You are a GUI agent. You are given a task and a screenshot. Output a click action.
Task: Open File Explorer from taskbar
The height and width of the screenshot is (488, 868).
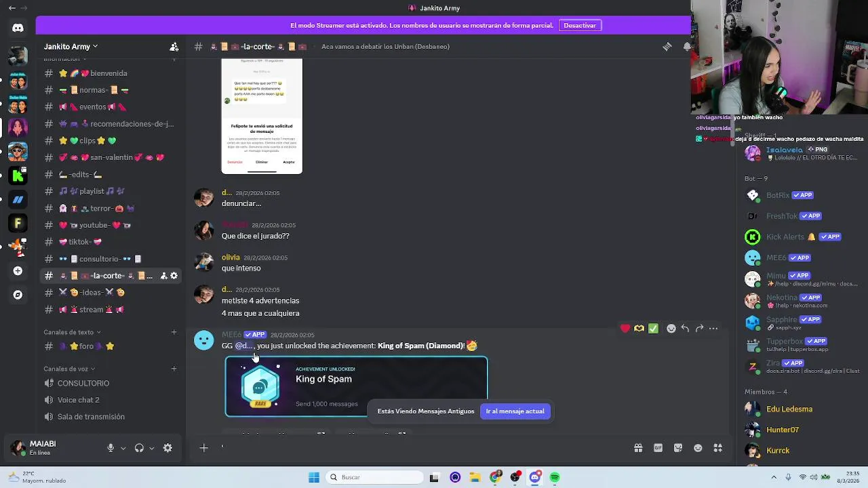click(x=475, y=477)
